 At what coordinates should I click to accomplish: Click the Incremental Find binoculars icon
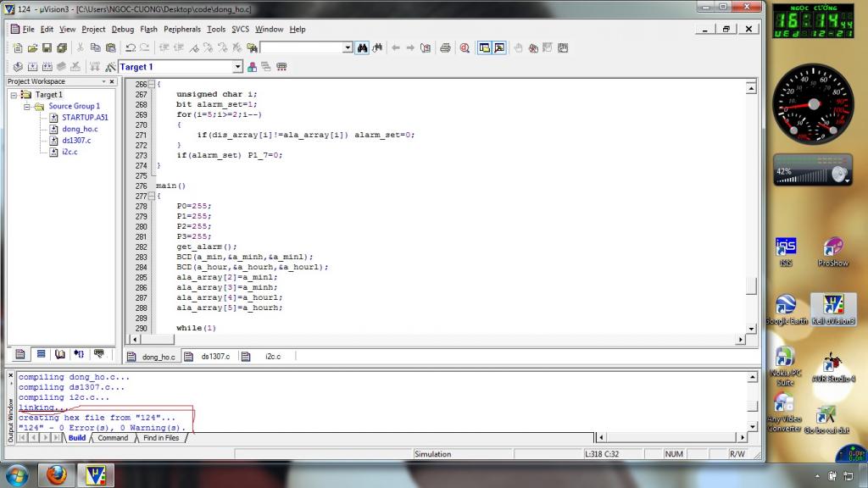pyautogui.click(x=377, y=48)
